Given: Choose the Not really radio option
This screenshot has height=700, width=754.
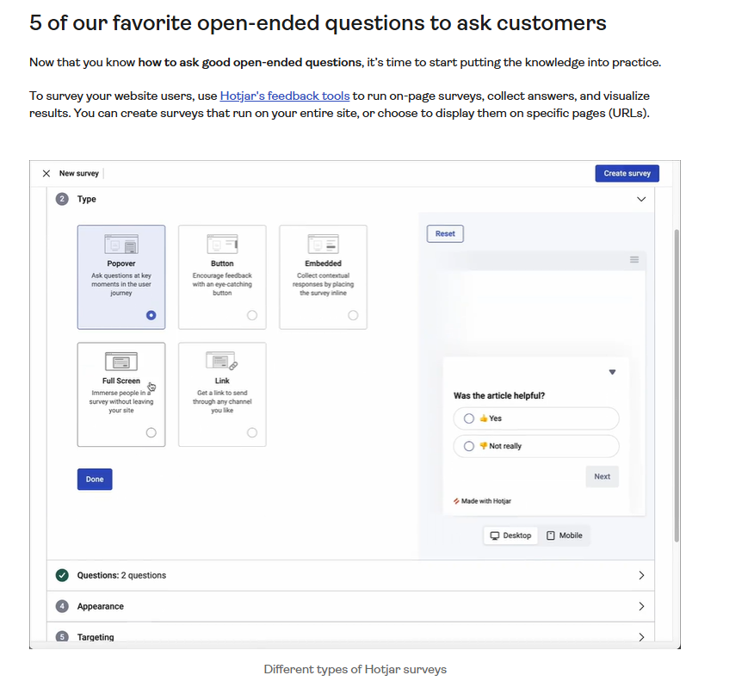Looking at the screenshot, I should [x=469, y=446].
